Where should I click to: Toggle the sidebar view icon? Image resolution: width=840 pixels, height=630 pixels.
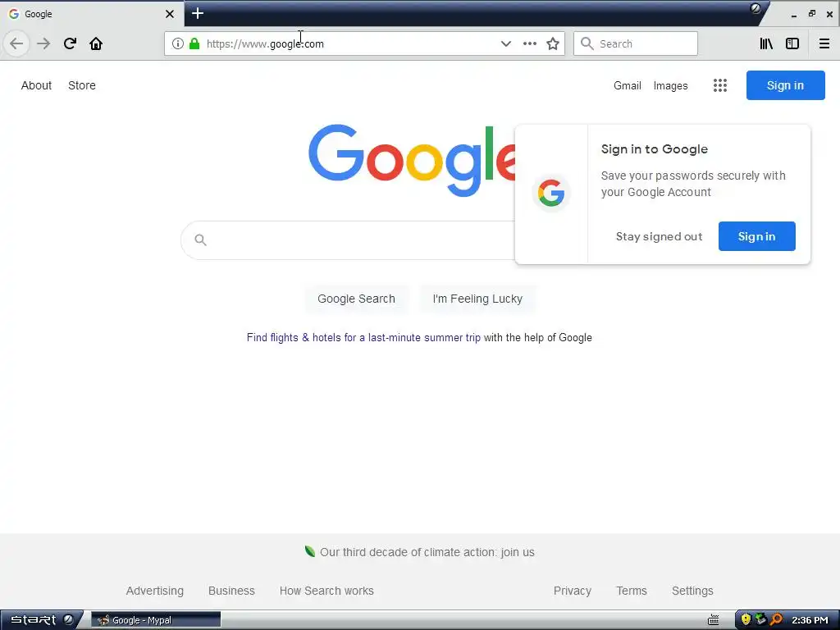792,43
